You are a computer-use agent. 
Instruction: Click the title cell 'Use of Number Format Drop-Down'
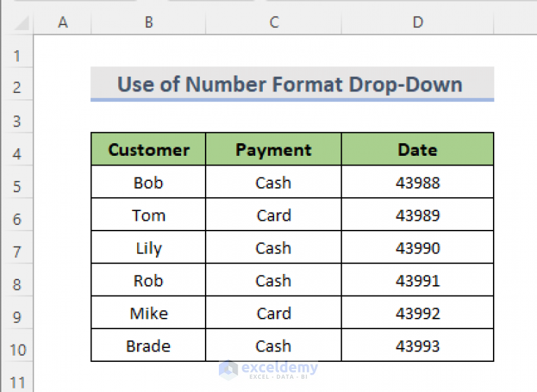292,84
